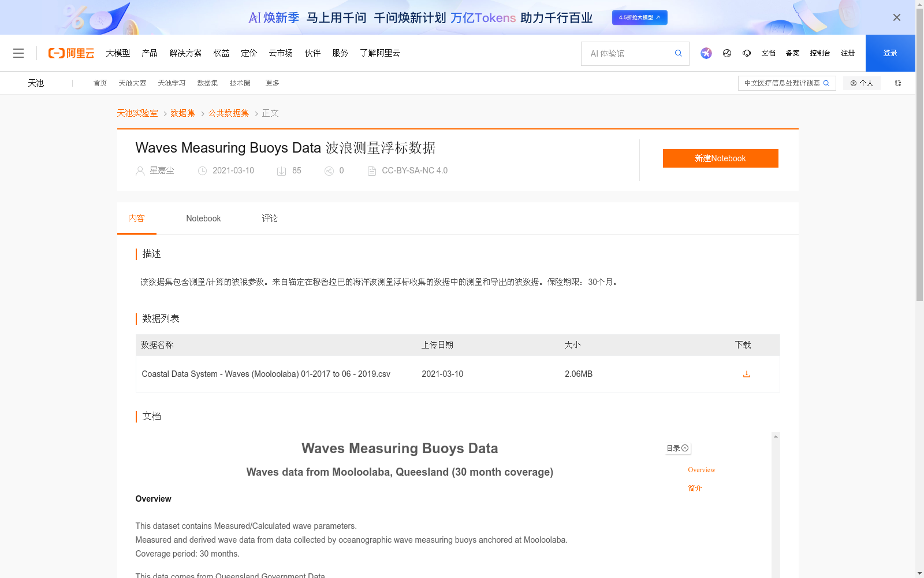Open the 文档 link in header
This screenshot has width=924, height=578.
768,53
